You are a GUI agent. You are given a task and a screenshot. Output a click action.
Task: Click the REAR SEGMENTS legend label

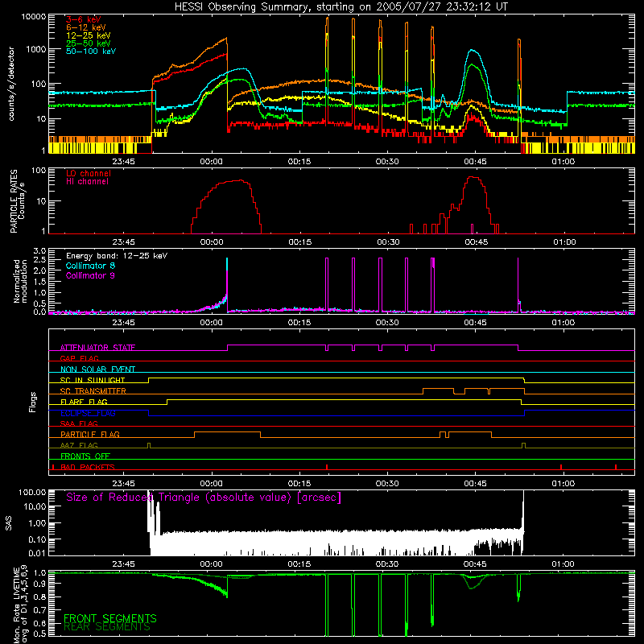click(107, 627)
